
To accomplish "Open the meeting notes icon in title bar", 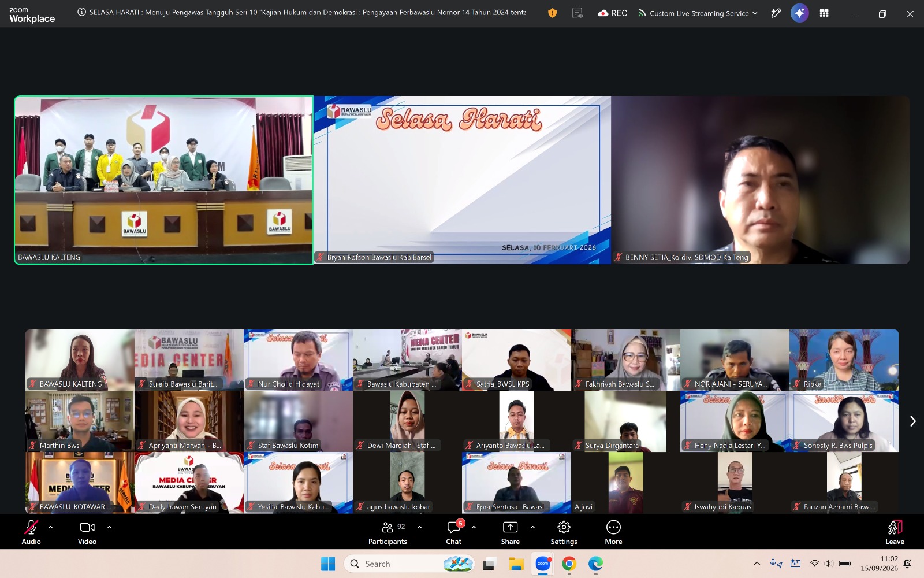I will coord(577,13).
